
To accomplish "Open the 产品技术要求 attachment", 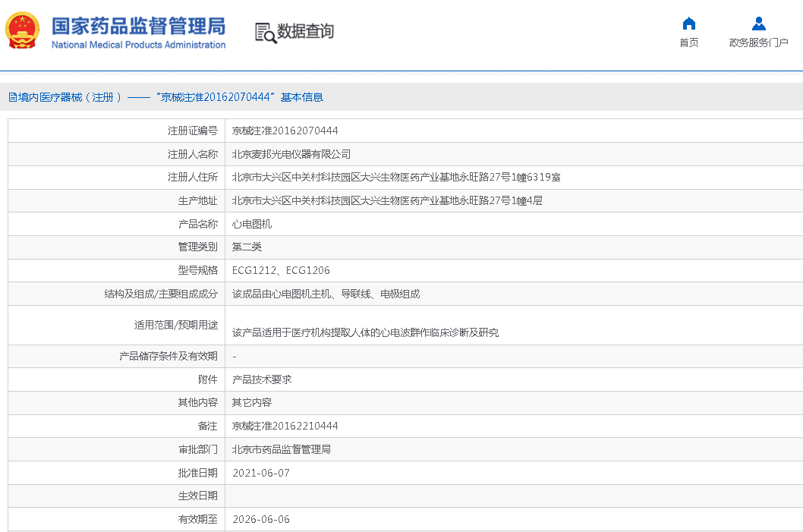I will tap(262, 379).
